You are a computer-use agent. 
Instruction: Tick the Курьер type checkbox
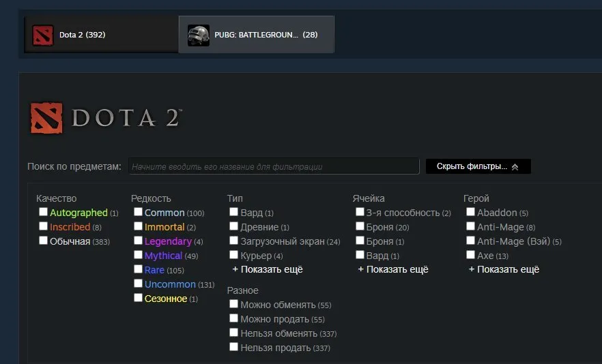[x=234, y=255]
